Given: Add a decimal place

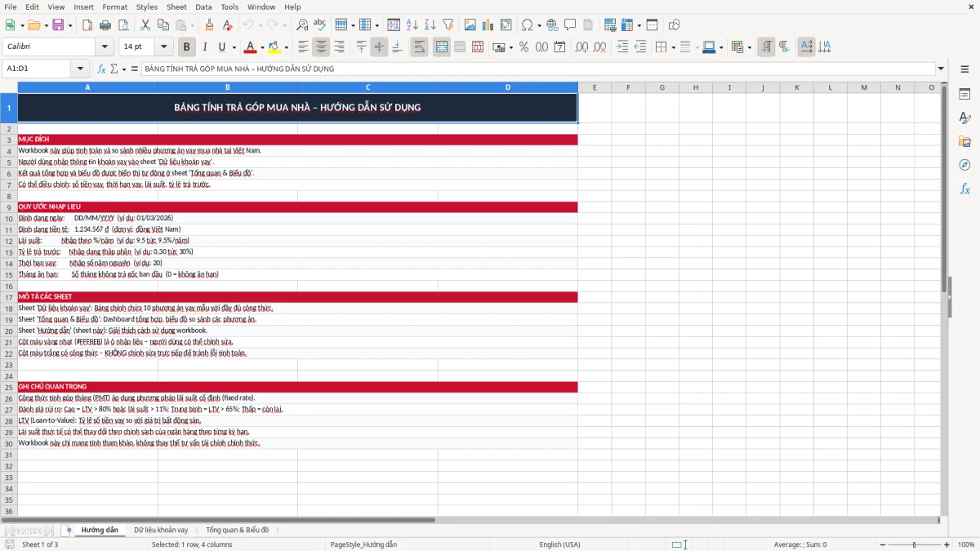Looking at the screenshot, I should pyautogui.click(x=581, y=47).
